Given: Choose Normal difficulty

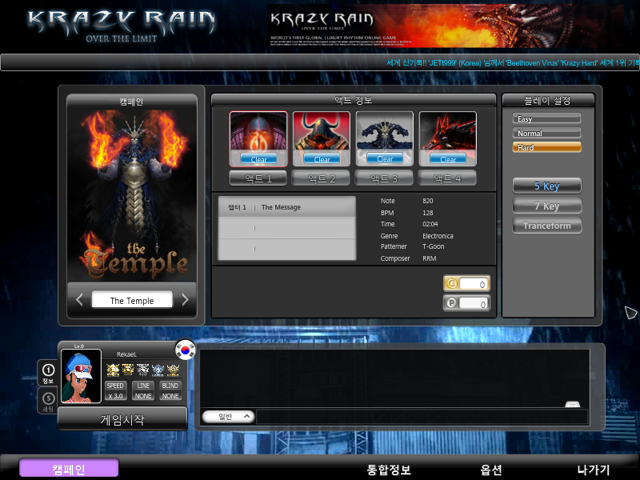Looking at the screenshot, I should pos(547,133).
